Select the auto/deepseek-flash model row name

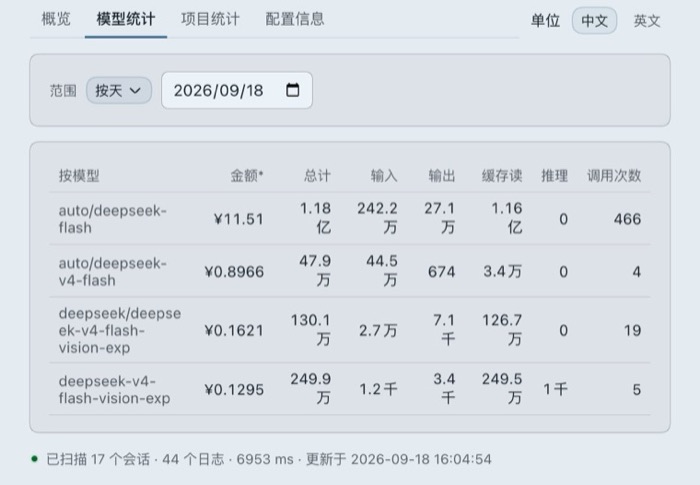pyautogui.click(x=112, y=219)
